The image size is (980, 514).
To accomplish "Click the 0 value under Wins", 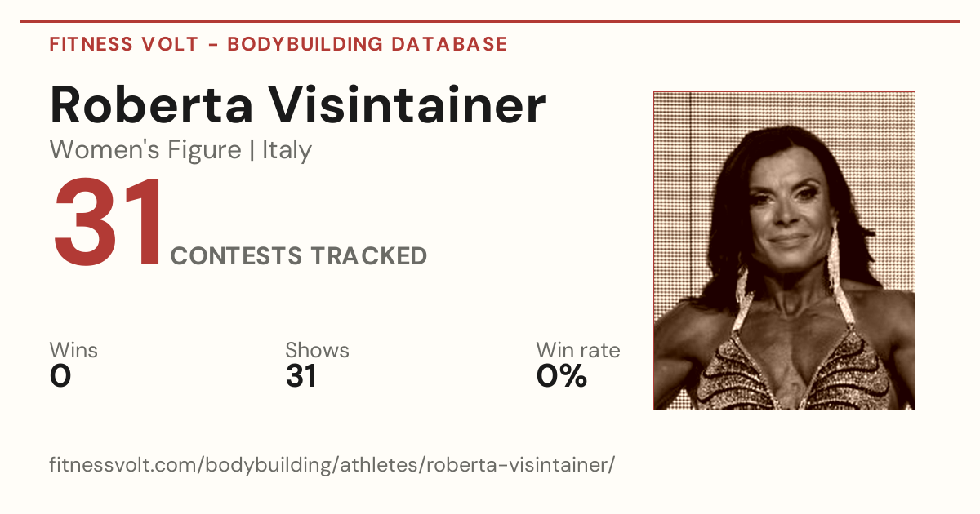I will pos(60,376).
